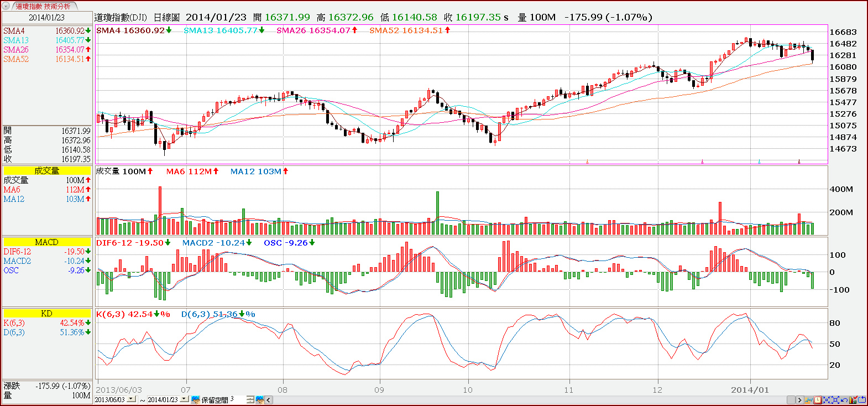
Task: Click the SMA52 16134.51 legend on chart
Action: pos(410,30)
